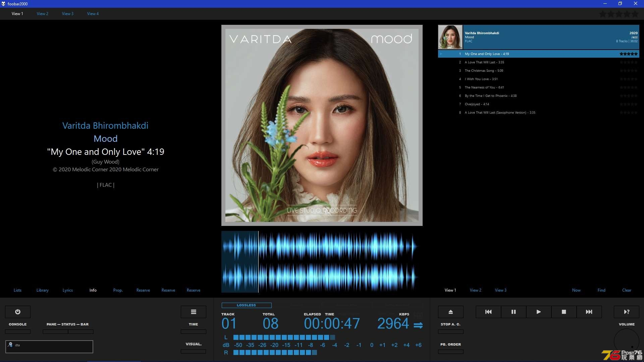Open the Library panel tab
Image resolution: width=644 pixels, height=362 pixels.
(x=43, y=290)
